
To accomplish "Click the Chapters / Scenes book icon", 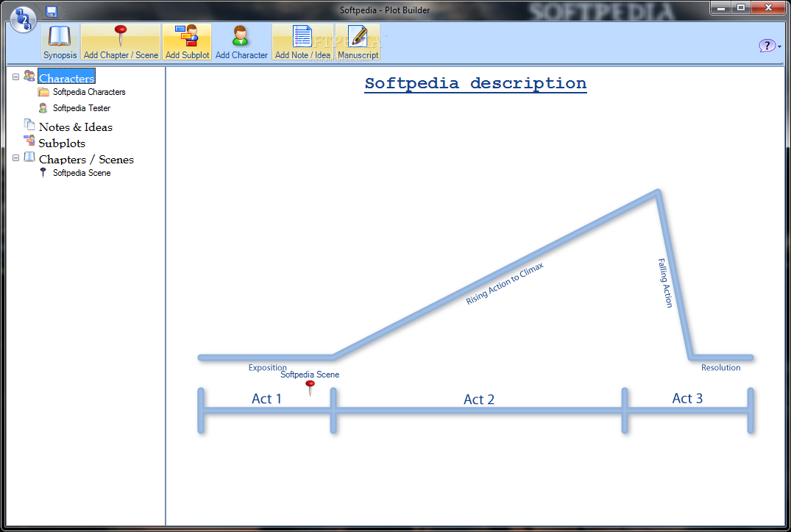I will [29, 157].
